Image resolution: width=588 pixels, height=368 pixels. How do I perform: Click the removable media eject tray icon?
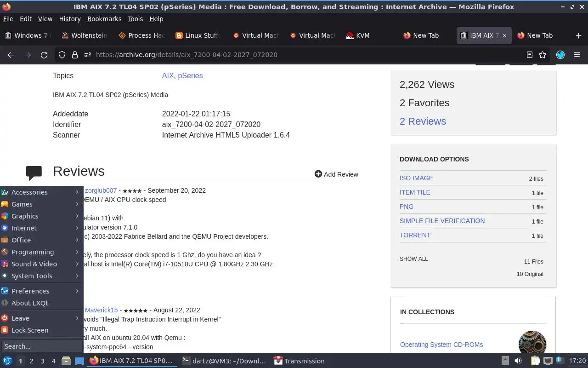pyautogui.click(x=505, y=361)
